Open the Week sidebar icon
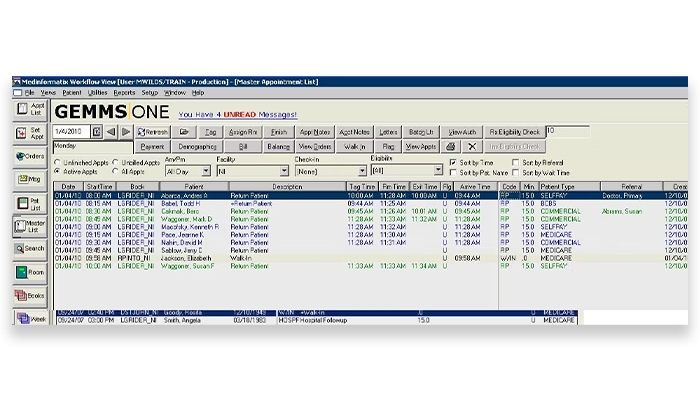Viewport: 700px width, 400px height. coord(30,318)
